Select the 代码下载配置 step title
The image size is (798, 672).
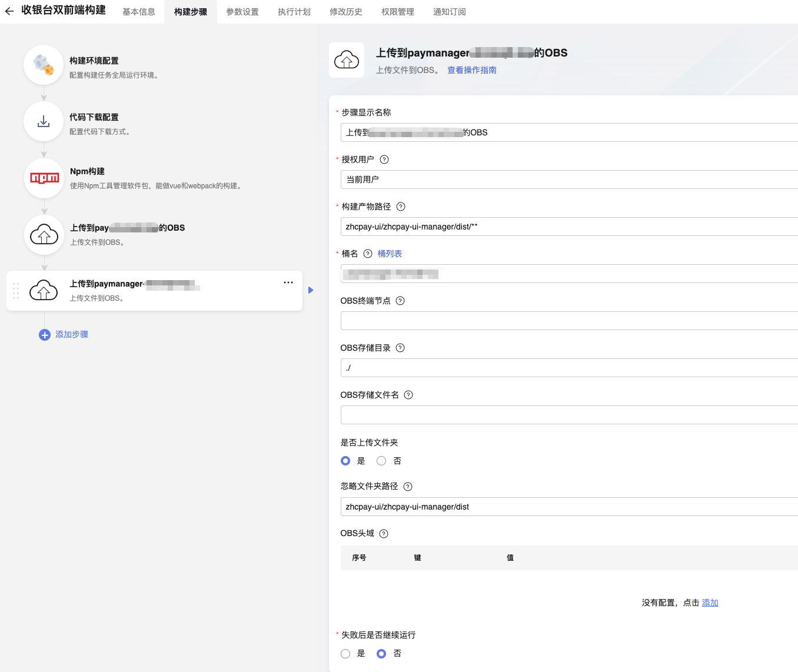click(x=94, y=117)
